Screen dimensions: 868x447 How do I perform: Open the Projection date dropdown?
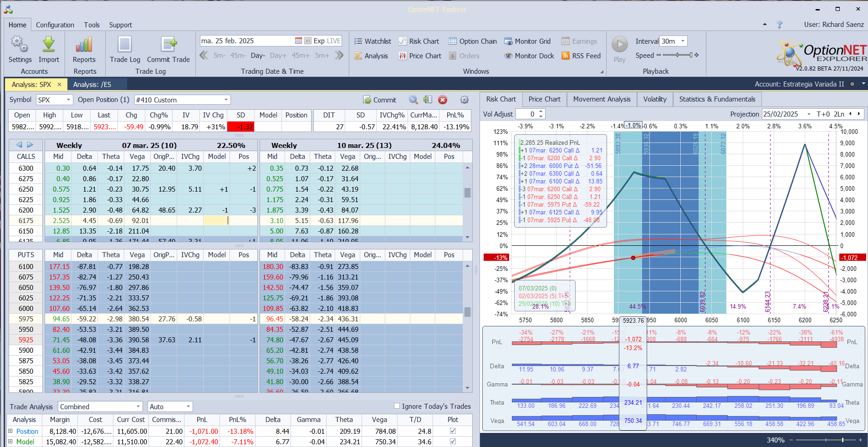(809, 114)
